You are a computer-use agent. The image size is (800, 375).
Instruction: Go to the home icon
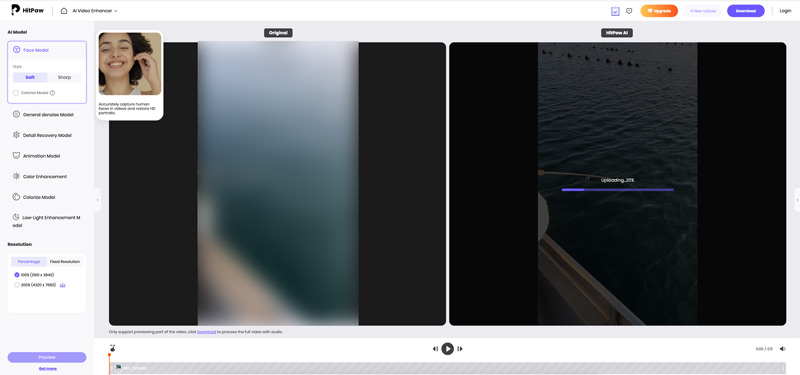(64, 10)
